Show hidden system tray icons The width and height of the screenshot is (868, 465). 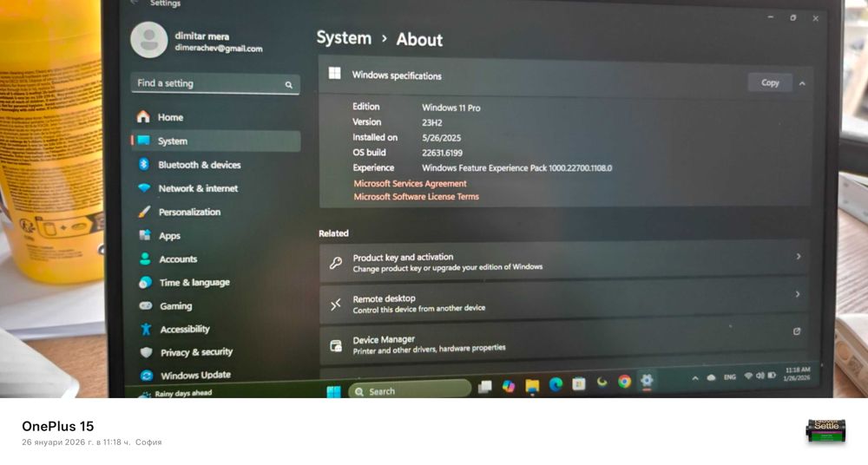coord(694,378)
